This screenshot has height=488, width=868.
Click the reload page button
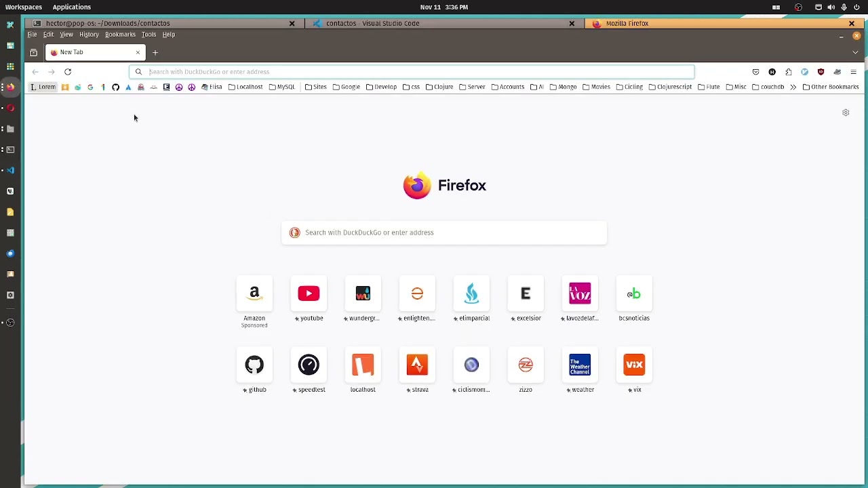[x=68, y=72]
